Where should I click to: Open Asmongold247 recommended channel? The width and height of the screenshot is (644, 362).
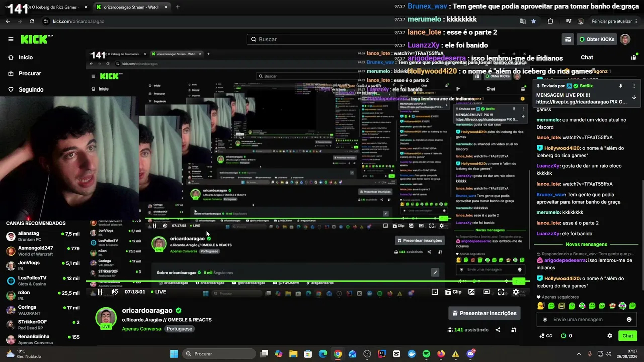click(43, 251)
